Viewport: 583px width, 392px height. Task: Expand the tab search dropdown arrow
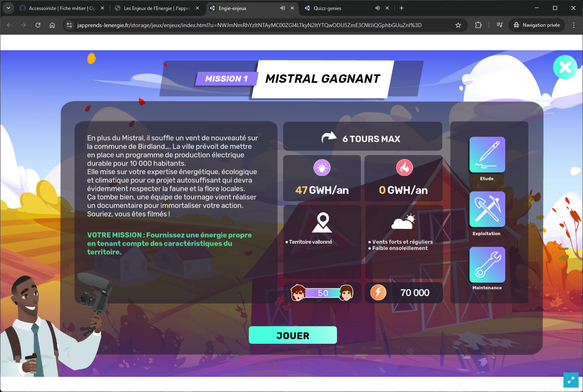pyautogui.click(x=8, y=8)
